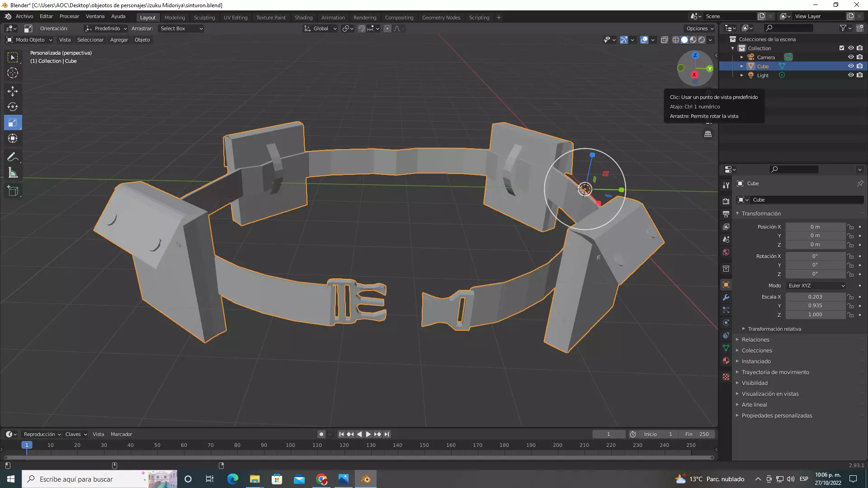This screenshot has height=488, width=868.
Task: Switch to the Sculpting workspace tab
Action: [204, 18]
